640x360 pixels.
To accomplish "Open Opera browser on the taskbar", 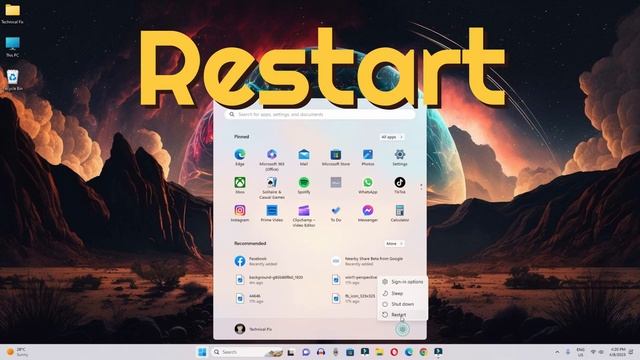I will click(x=394, y=352).
